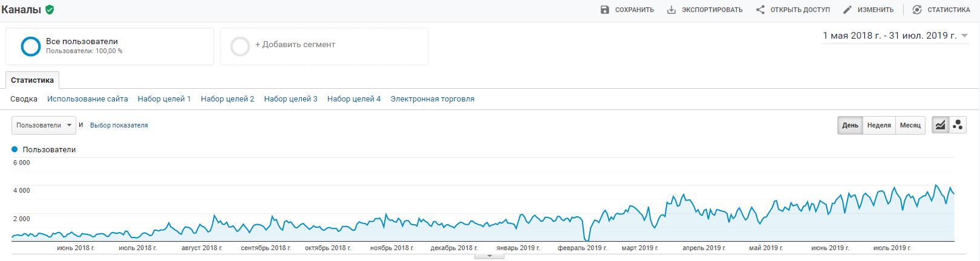Select Месяц time granularity

(x=910, y=125)
